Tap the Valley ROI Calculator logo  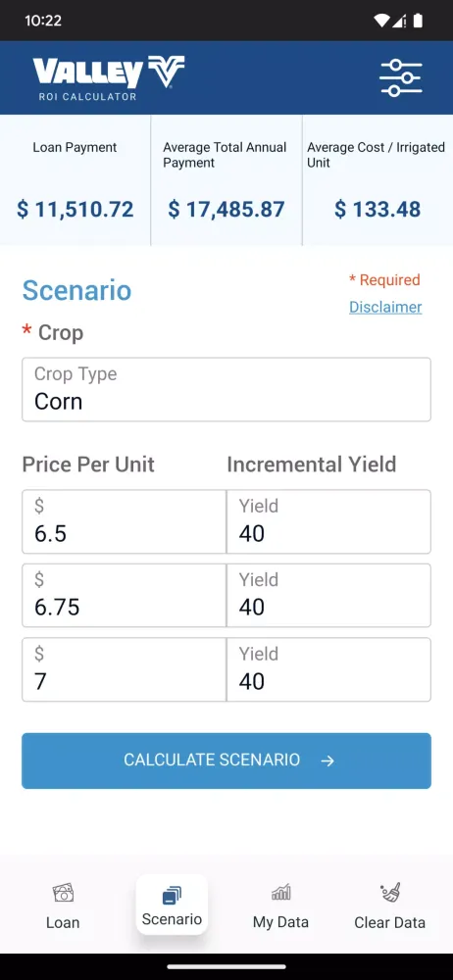click(x=109, y=78)
